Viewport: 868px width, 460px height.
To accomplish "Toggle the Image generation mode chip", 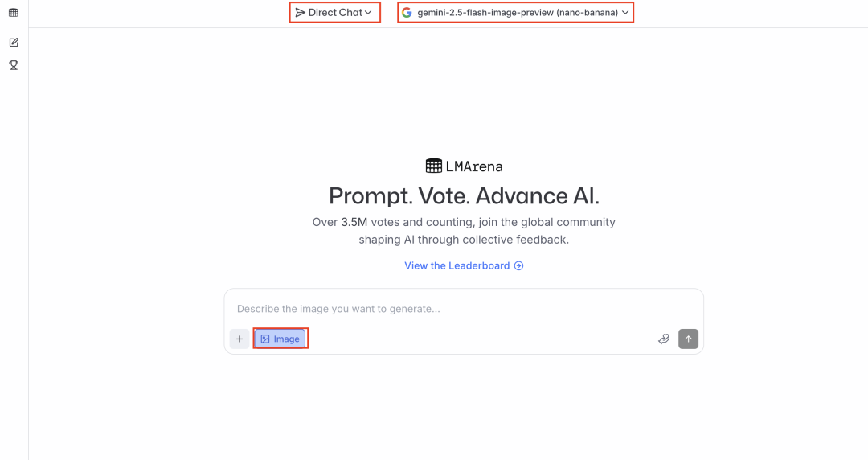I will pos(280,339).
